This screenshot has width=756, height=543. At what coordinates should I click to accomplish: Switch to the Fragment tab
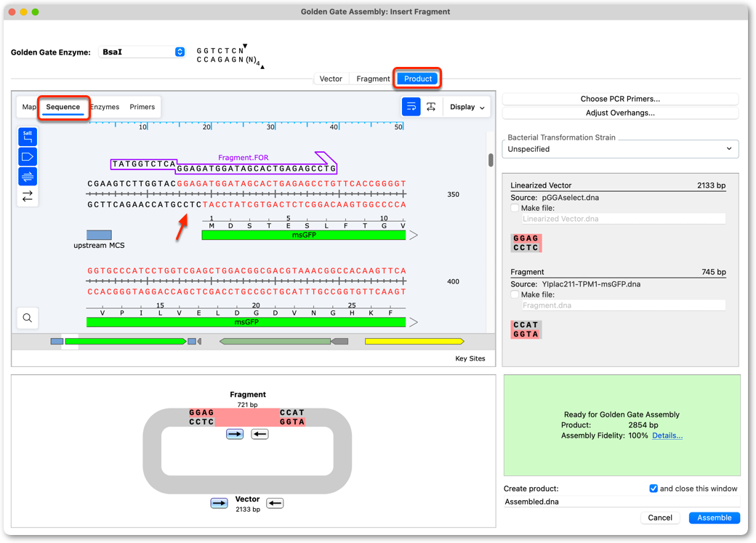click(373, 79)
